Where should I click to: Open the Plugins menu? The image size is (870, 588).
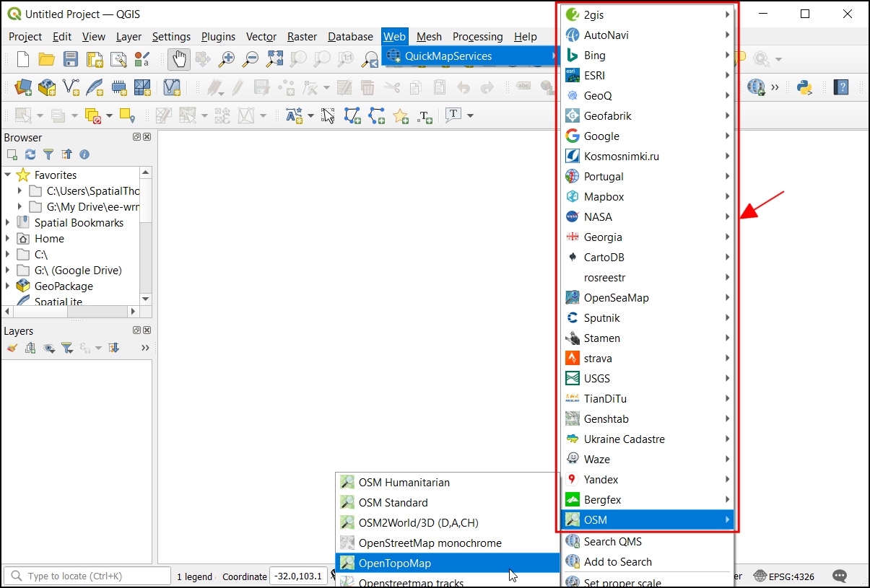tap(218, 37)
